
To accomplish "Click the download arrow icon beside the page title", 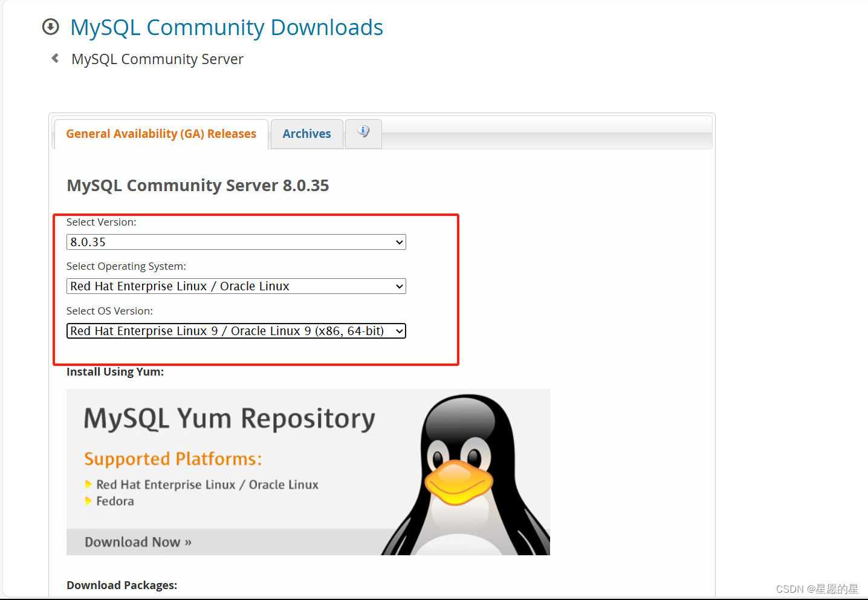I will tap(50, 27).
